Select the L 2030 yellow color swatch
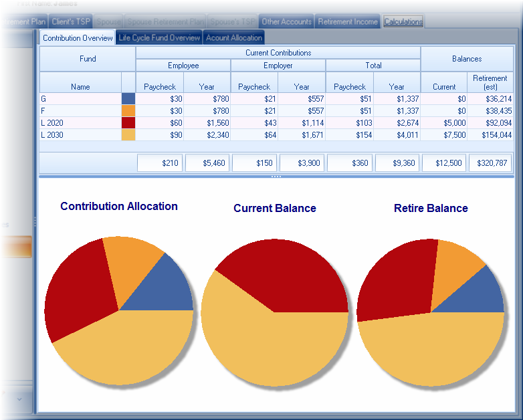The image size is (523, 420). click(x=128, y=134)
